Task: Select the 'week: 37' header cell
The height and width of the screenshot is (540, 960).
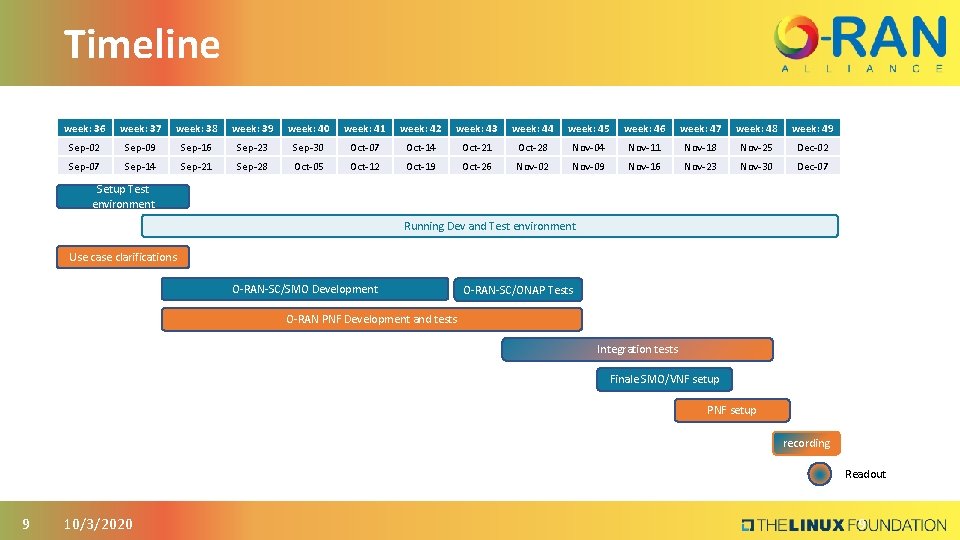Action: (141, 128)
